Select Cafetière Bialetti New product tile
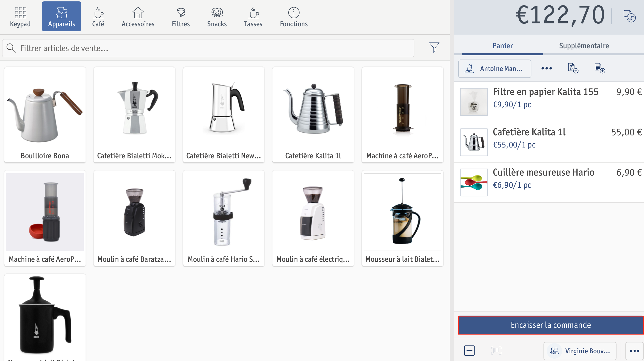Image resolution: width=644 pixels, height=361 pixels. tap(223, 114)
